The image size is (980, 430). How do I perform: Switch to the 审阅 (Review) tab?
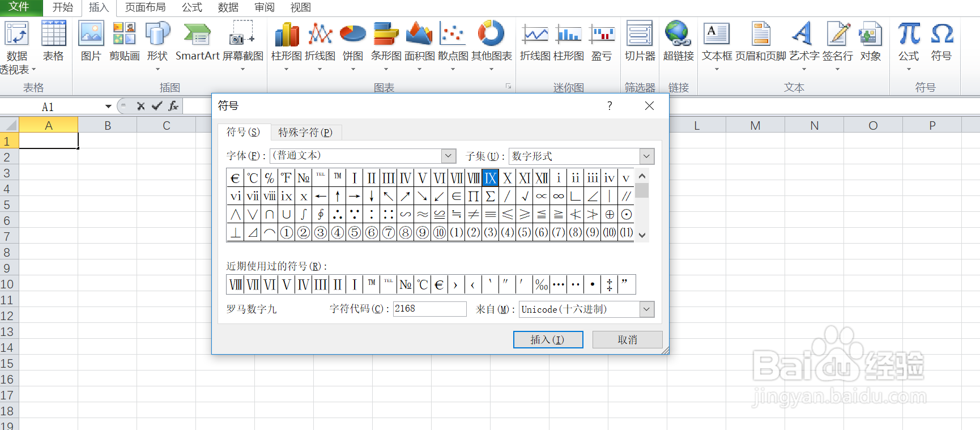(265, 7)
